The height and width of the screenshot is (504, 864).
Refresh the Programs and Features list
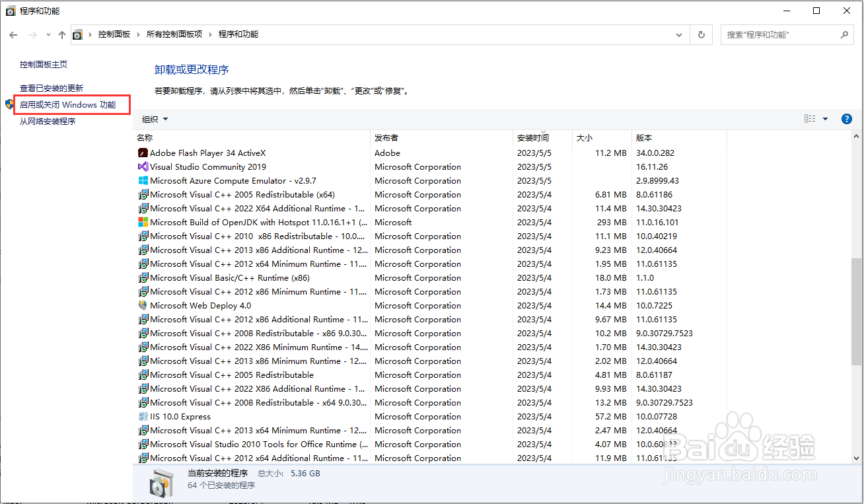[702, 34]
